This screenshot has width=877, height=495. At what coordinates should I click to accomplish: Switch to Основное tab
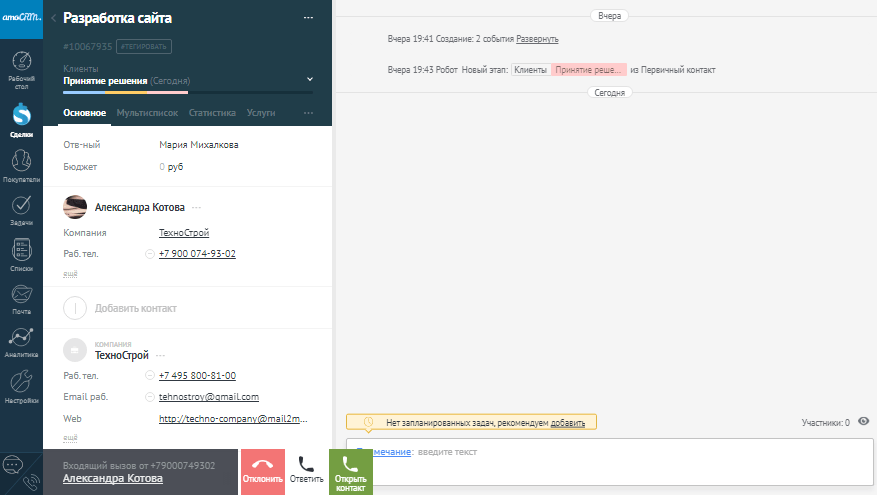click(x=84, y=113)
